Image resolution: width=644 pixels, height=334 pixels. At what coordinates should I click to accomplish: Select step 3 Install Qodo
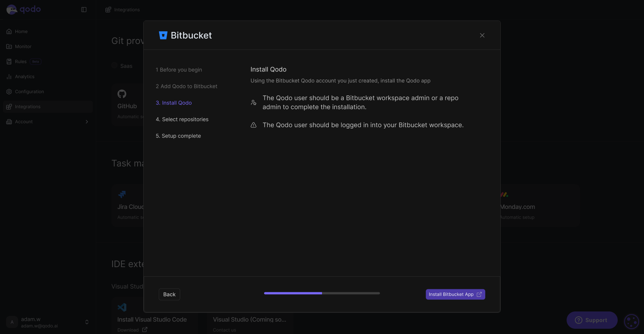tap(174, 103)
